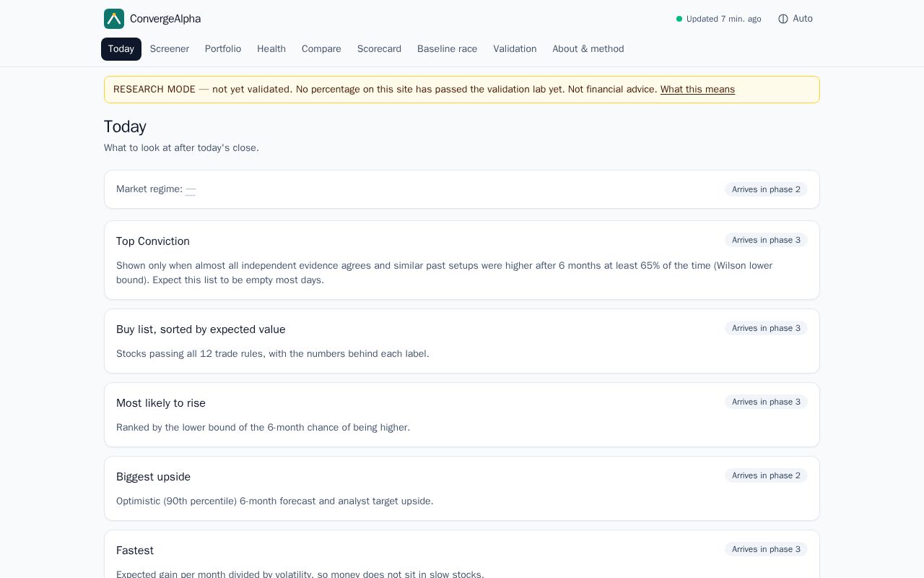Image resolution: width=924 pixels, height=578 pixels.
Task: Click the Buy list, sorted by expected value heading
Action: 201,329
